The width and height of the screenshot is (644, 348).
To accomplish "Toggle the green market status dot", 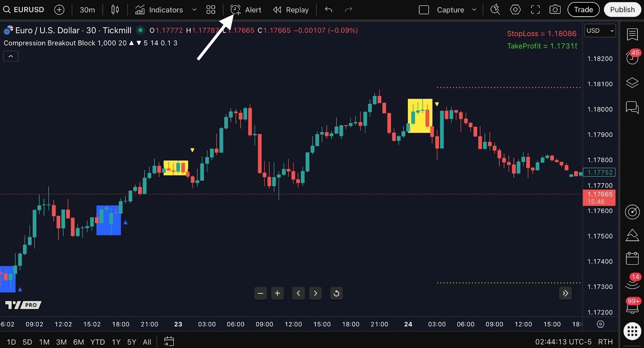I will [x=140, y=30].
